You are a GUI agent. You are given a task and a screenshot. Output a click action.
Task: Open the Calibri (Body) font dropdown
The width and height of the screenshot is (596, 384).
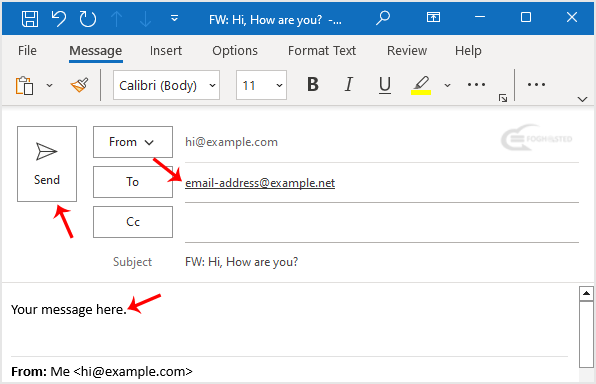click(x=166, y=85)
